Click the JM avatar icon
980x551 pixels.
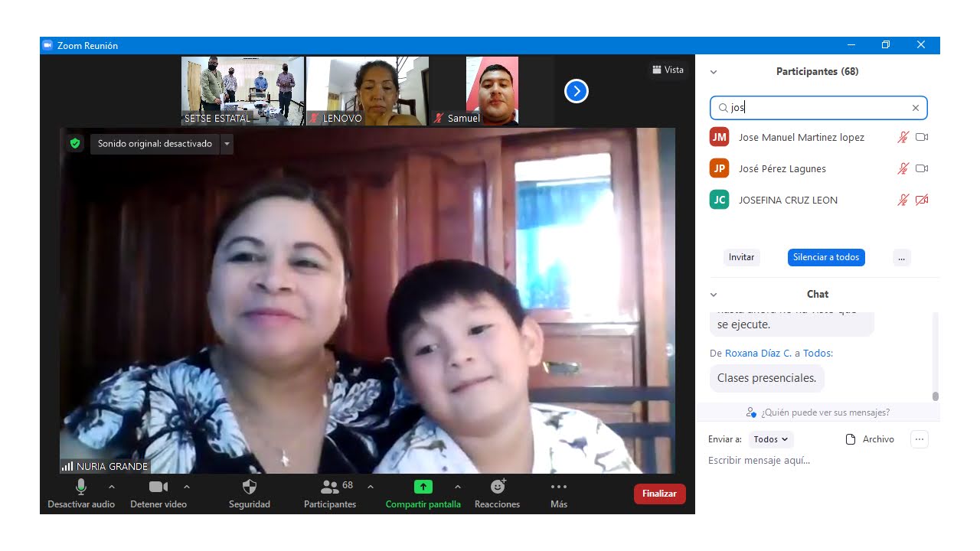click(719, 137)
